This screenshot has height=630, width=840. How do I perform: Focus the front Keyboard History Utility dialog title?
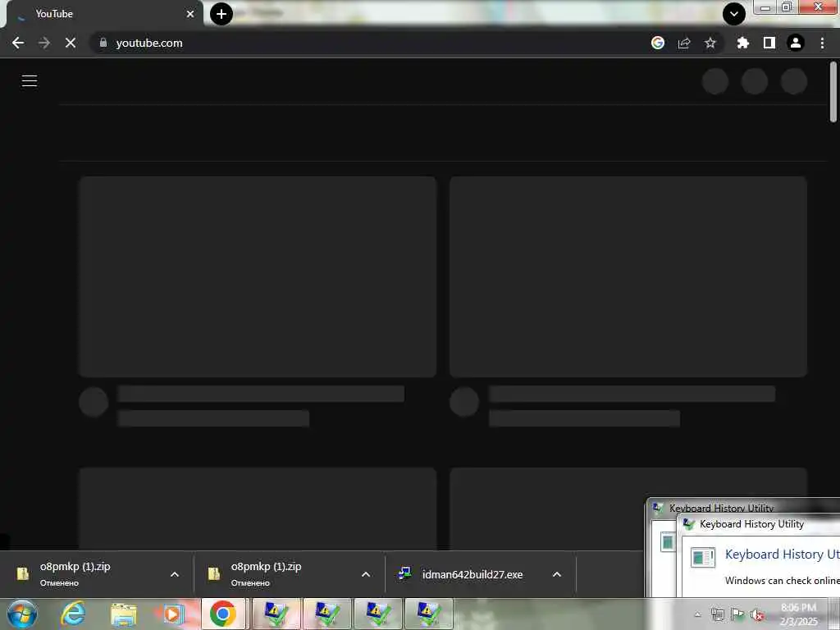tap(751, 524)
